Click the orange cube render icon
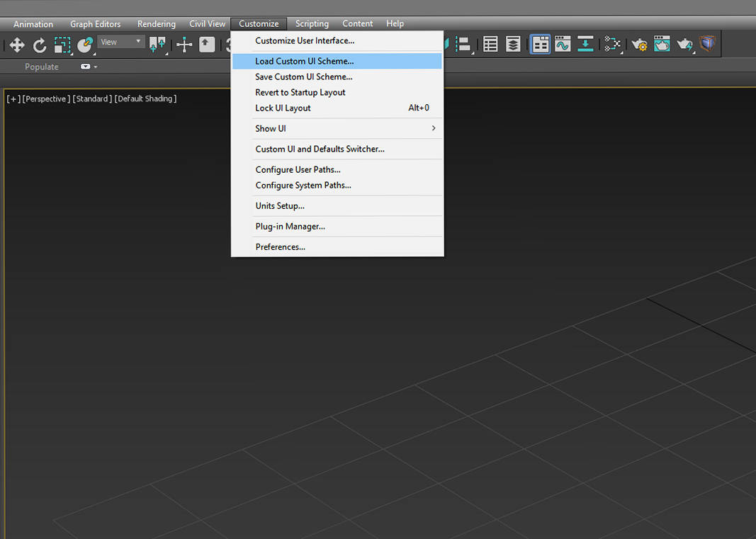756x539 pixels. 707,43
